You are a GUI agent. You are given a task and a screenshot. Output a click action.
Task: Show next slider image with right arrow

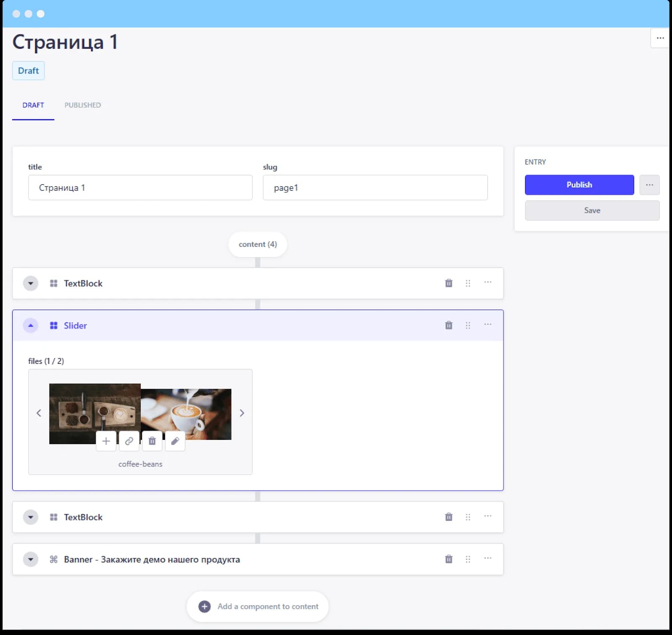(242, 413)
